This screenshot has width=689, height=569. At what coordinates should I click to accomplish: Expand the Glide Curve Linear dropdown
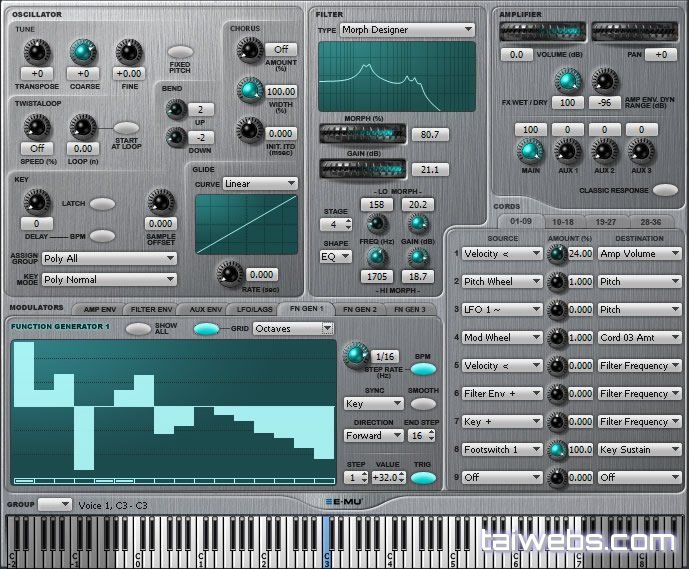click(260, 184)
